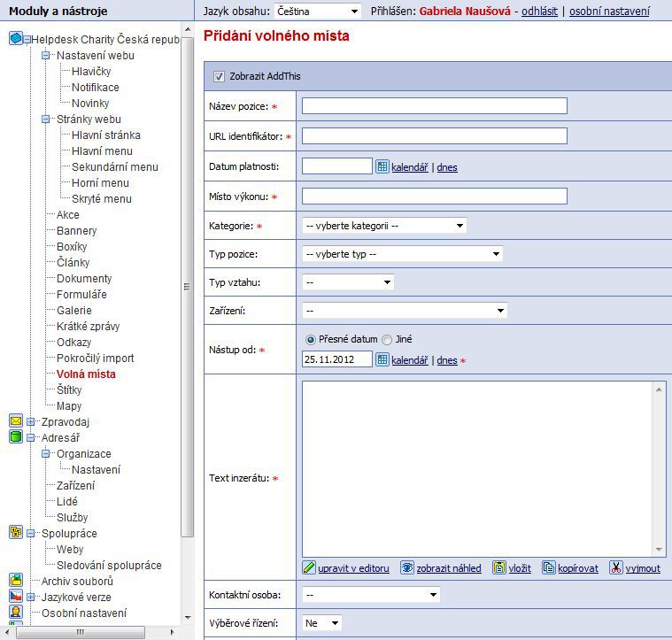672x640 pixels.
Task: Click the Helpdesk Charity root module icon
Action: tap(16, 39)
